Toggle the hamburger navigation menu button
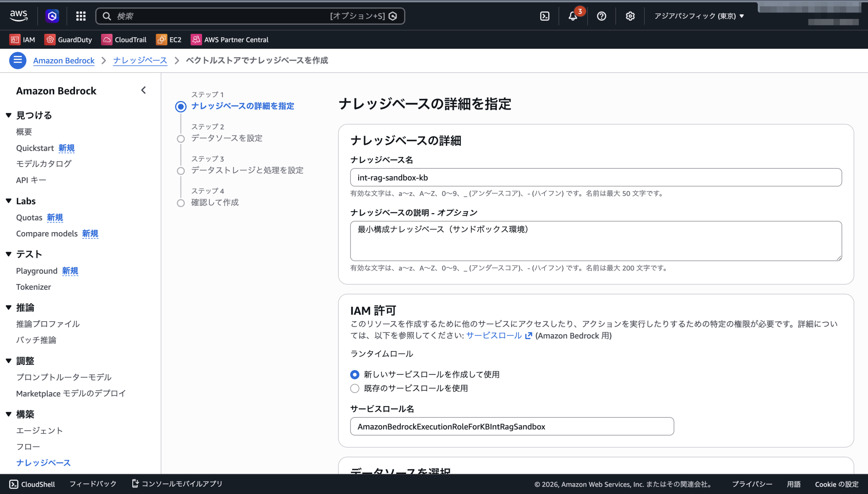Viewport: 868px width, 494px height. pos(18,60)
